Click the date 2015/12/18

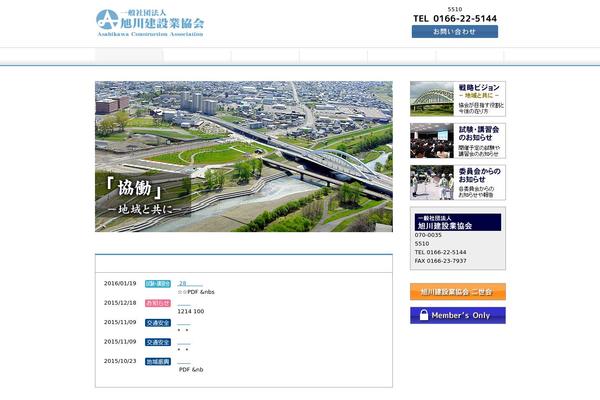coord(120,303)
